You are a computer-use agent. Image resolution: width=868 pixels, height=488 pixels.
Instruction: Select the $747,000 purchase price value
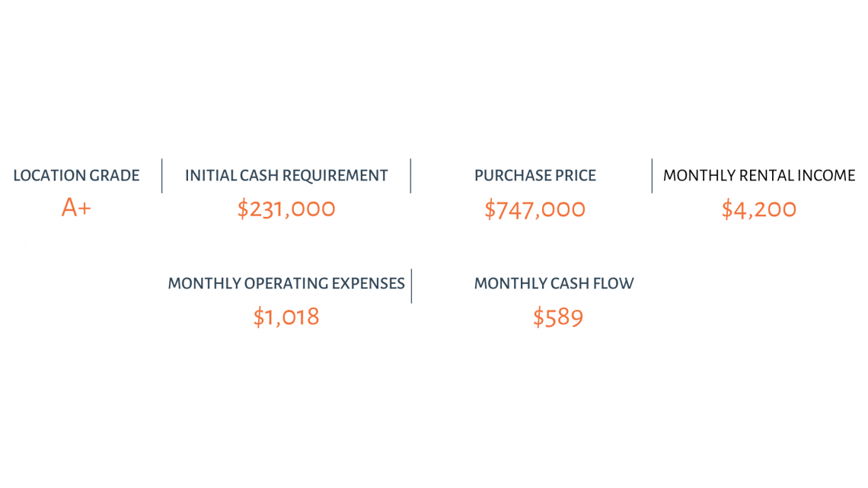point(535,209)
